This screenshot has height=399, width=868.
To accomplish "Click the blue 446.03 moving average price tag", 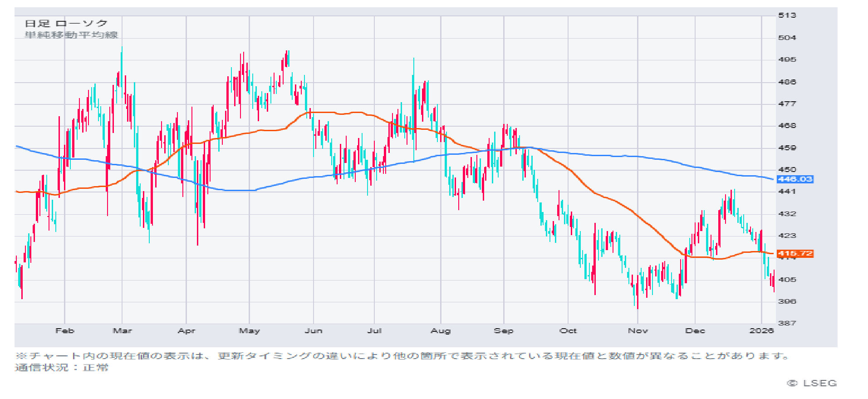I will coord(795,179).
